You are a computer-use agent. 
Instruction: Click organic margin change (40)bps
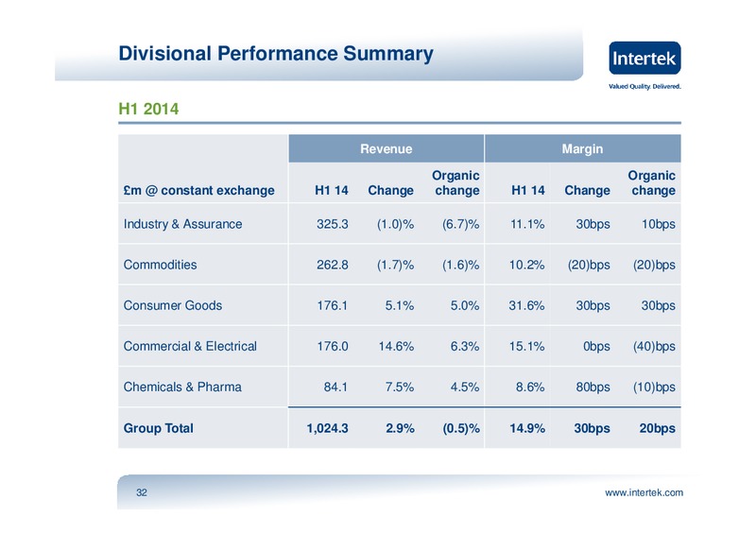pos(654,346)
